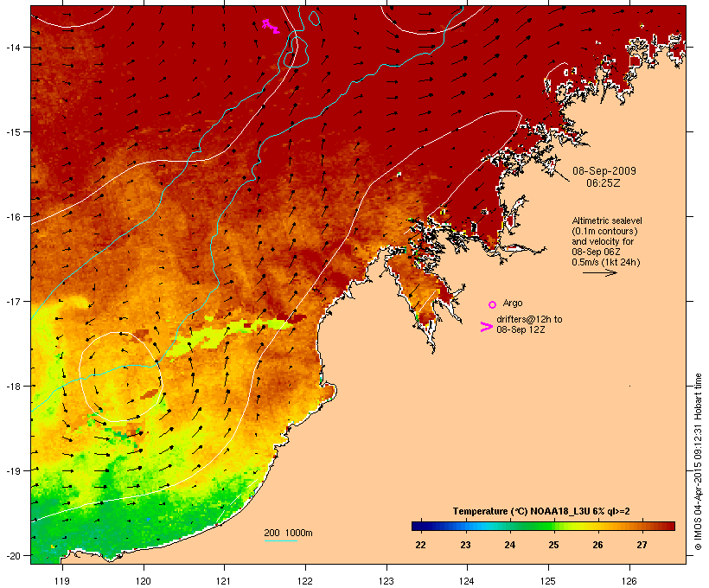Click the '-19' latitude axis label
Viewport: 709px width, 588px height.
click(12, 470)
